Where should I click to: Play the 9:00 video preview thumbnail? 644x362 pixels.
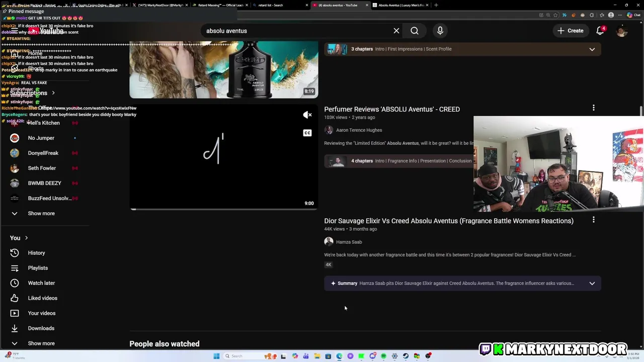coord(224,156)
